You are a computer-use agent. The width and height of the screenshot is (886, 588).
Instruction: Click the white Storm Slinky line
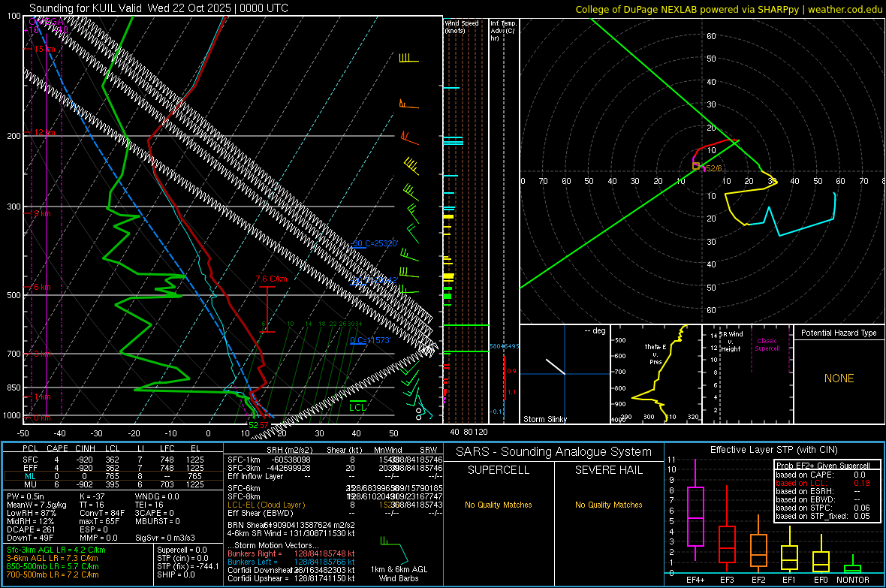(x=556, y=366)
